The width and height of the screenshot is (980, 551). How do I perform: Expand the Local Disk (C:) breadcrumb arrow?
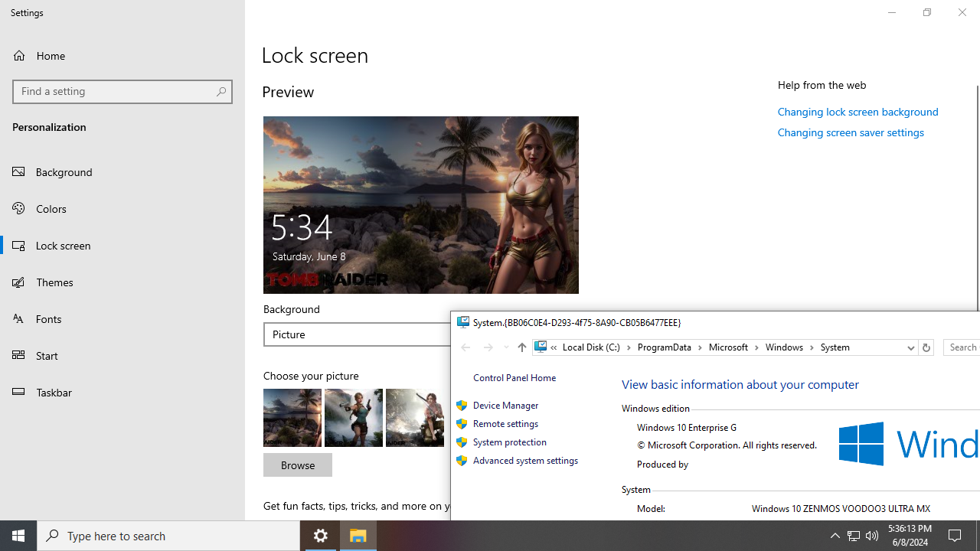pyautogui.click(x=629, y=347)
